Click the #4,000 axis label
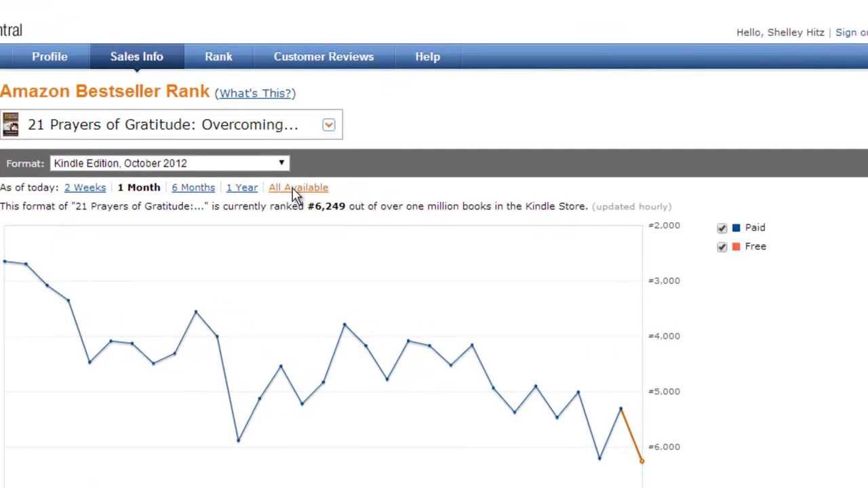The height and width of the screenshot is (488, 868). point(665,336)
